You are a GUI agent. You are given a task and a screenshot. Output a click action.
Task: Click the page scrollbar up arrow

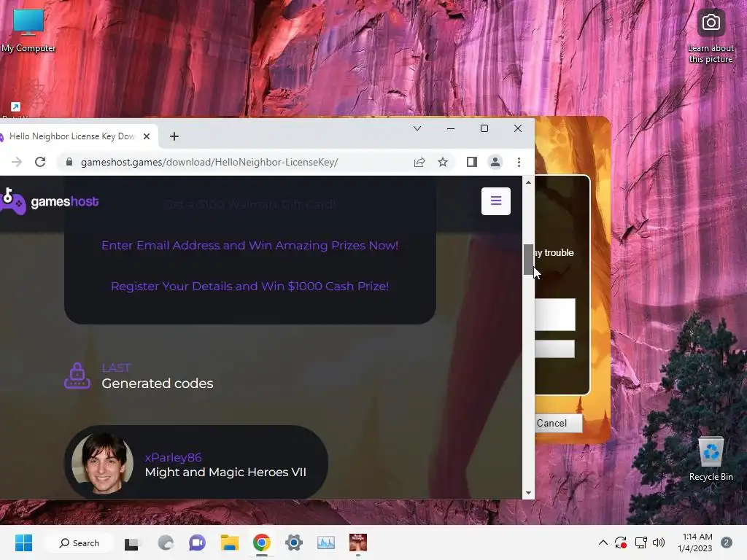[528, 182]
